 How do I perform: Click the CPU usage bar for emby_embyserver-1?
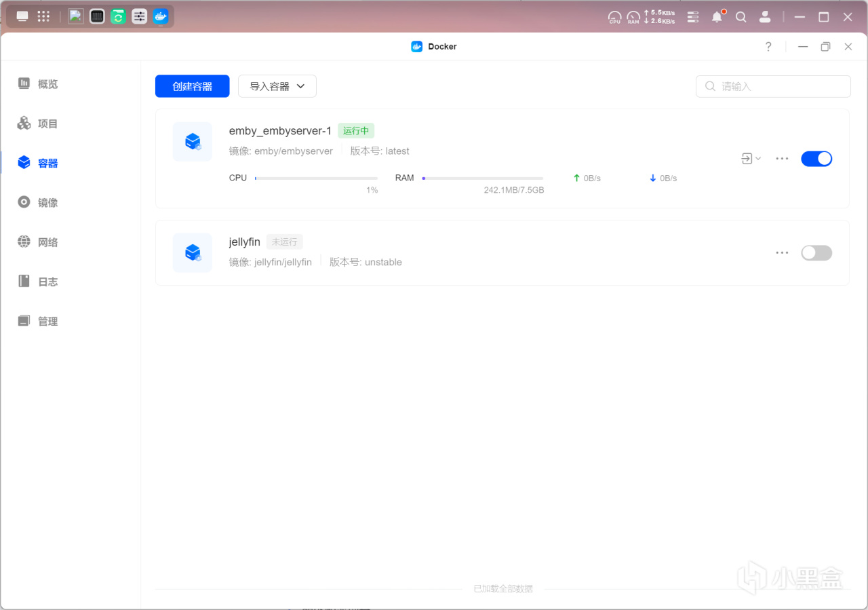click(x=316, y=178)
